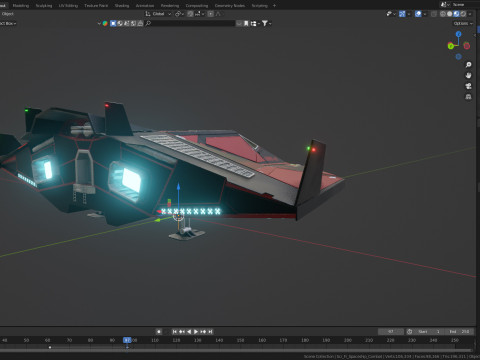The height and width of the screenshot is (360, 480).
Task: Switch to material preview shading
Action: 456,14
